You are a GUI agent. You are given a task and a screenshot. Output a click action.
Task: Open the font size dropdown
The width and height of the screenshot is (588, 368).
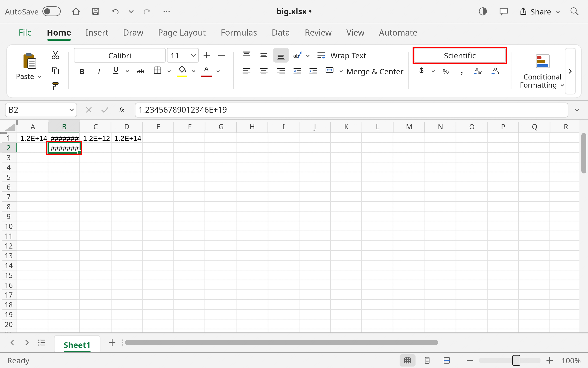point(194,55)
